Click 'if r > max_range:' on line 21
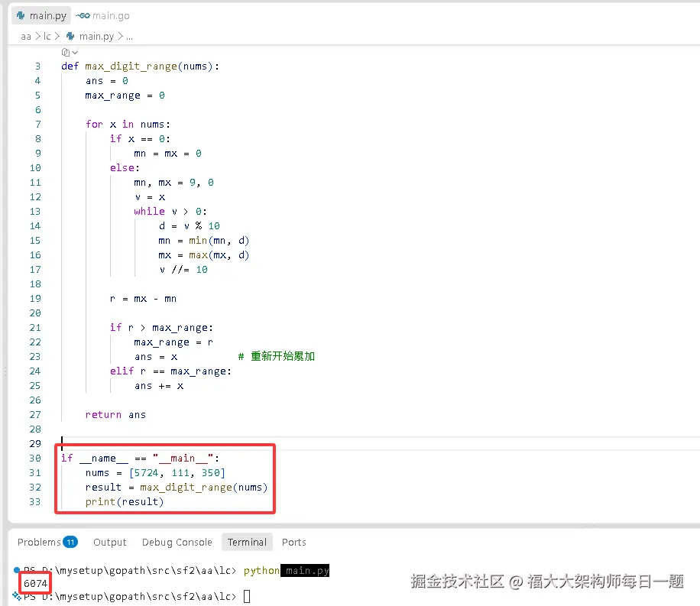The image size is (700, 606). pyautogui.click(x=161, y=327)
